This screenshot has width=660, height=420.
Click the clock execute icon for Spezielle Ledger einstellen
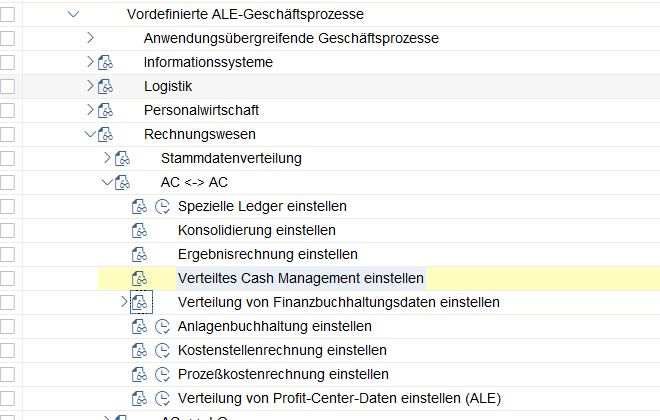coord(163,206)
